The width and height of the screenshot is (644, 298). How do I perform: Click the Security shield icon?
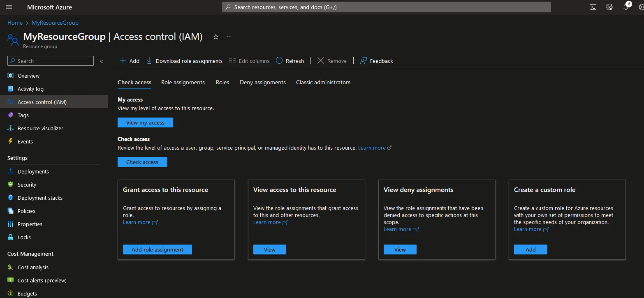click(11, 185)
